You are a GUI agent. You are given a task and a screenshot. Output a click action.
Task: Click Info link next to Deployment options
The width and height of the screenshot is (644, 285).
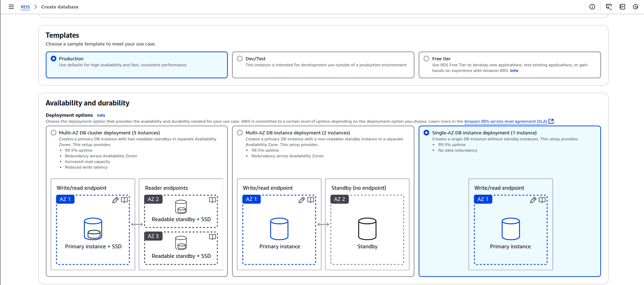[x=101, y=115]
